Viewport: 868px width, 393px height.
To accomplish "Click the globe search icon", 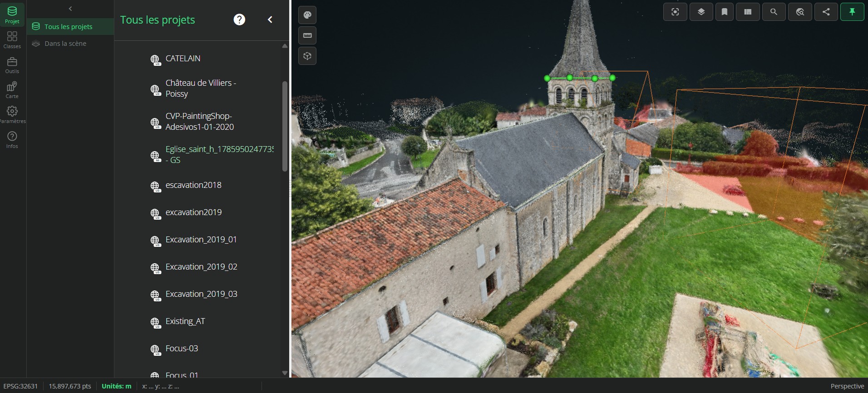I will pos(800,12).
